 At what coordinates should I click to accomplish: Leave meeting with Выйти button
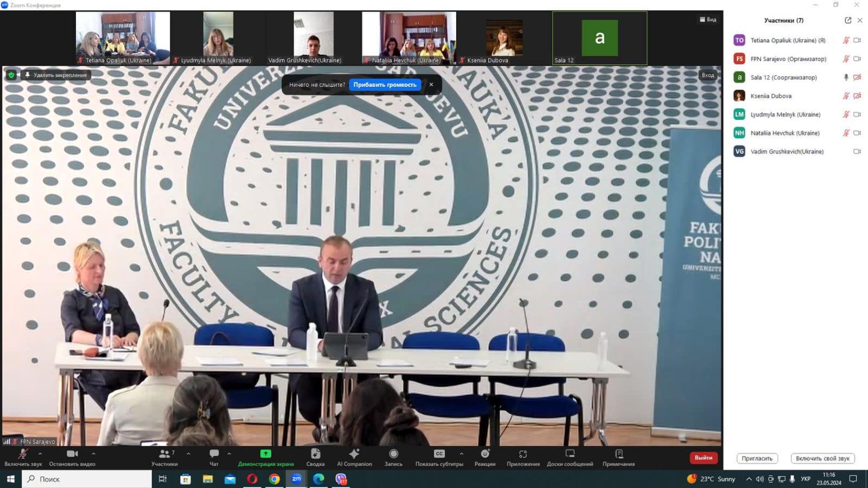click(x=704, y=458)
